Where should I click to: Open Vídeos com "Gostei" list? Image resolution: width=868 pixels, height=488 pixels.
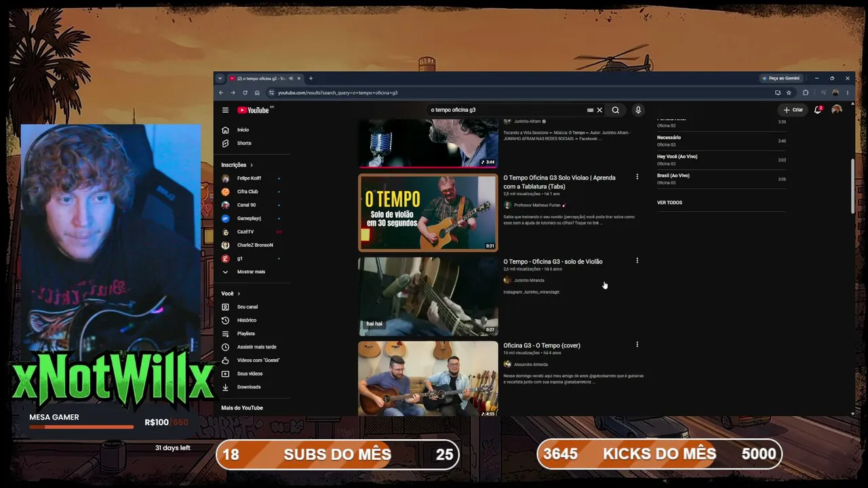[258, 360]
